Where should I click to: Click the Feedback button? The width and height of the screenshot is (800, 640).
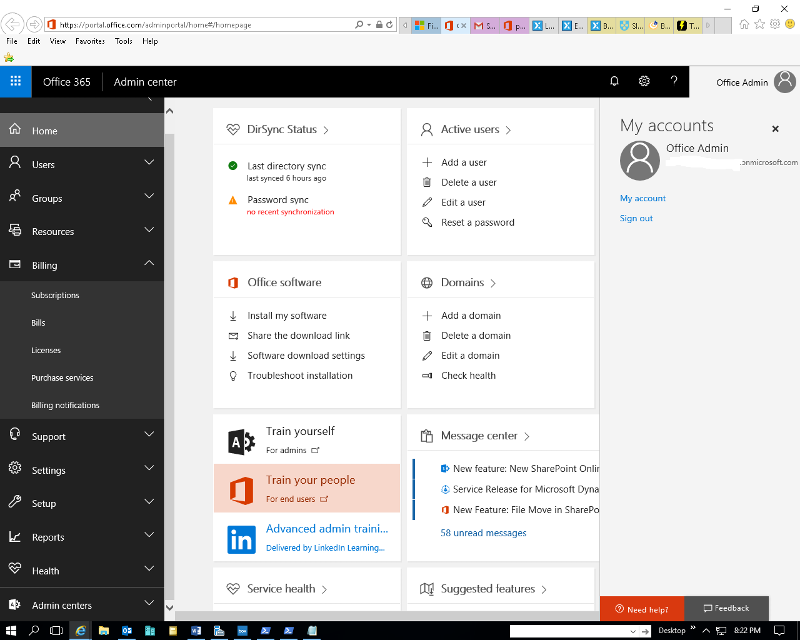click(726, 608)
